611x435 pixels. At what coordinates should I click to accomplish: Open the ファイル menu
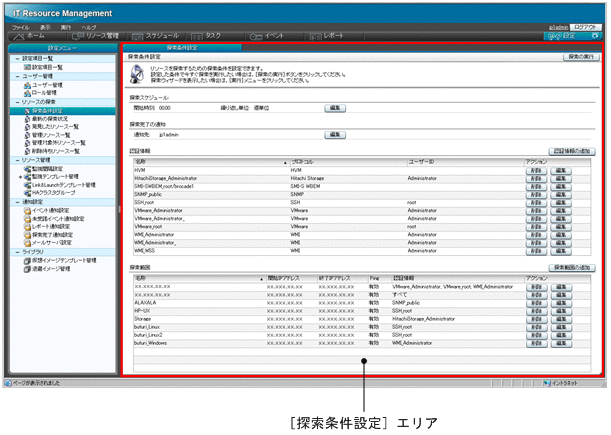coord(20,26)
